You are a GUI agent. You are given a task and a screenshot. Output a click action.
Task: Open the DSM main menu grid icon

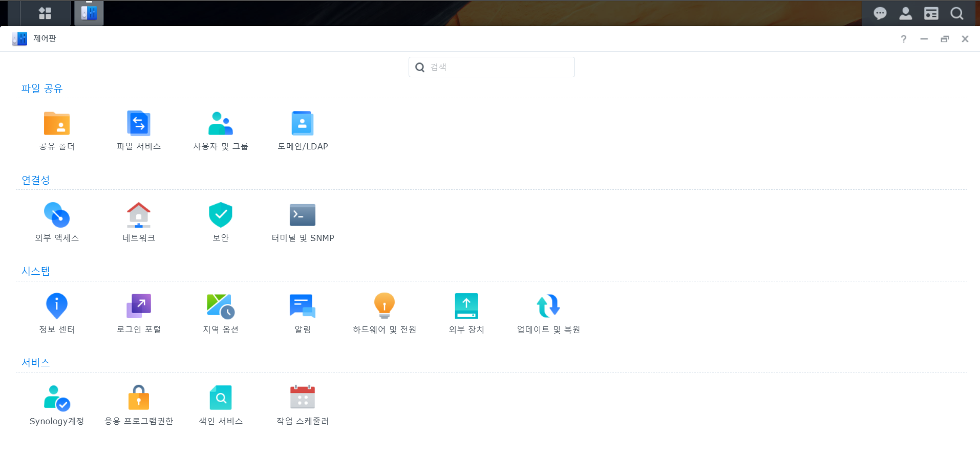[x=45, y=13]
